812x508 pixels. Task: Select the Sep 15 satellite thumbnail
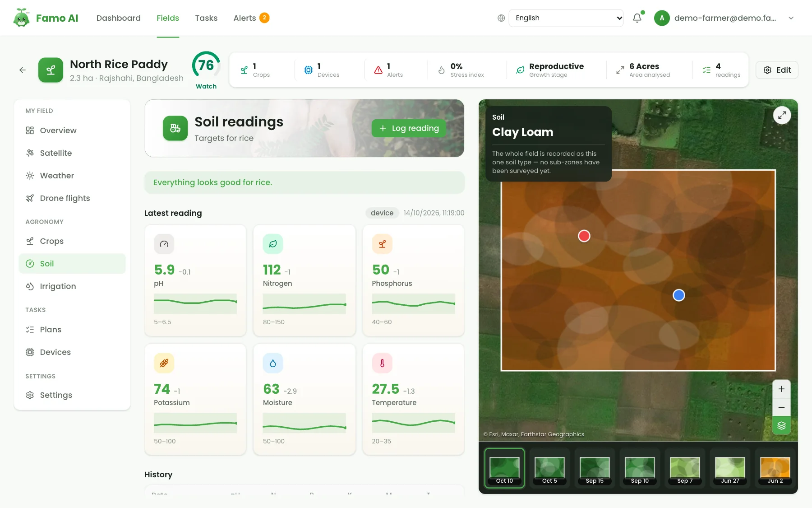[x=595, y=468]
